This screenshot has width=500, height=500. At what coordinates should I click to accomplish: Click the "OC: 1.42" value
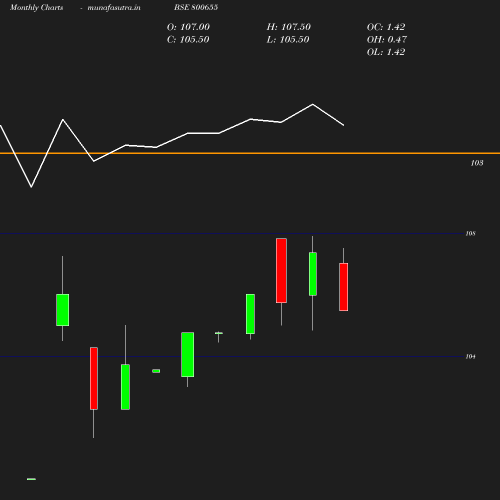click(386, 27)
